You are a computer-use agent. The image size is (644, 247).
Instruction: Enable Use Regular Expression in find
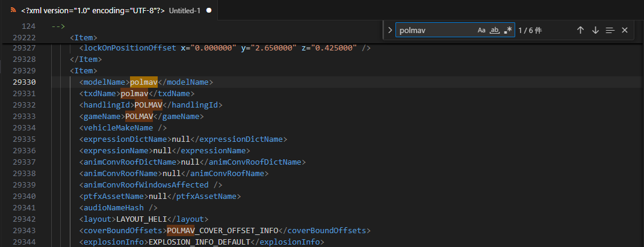coord(508,30)
